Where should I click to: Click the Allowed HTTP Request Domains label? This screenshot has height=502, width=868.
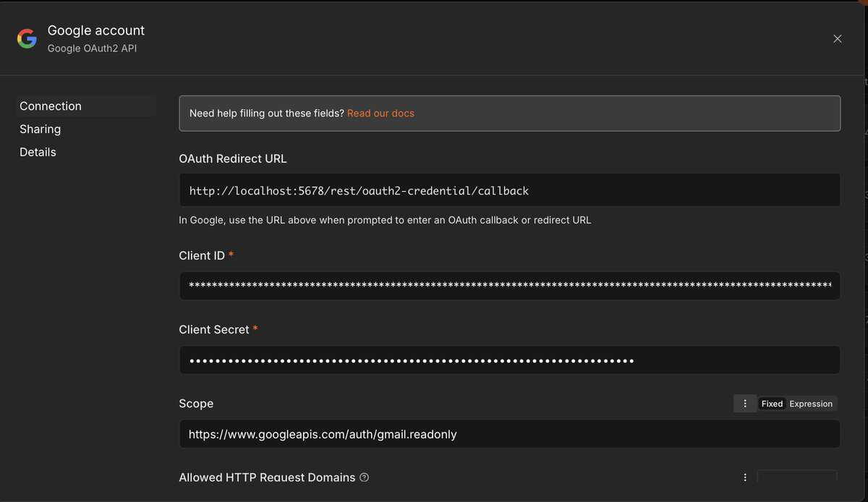point(267,477)
